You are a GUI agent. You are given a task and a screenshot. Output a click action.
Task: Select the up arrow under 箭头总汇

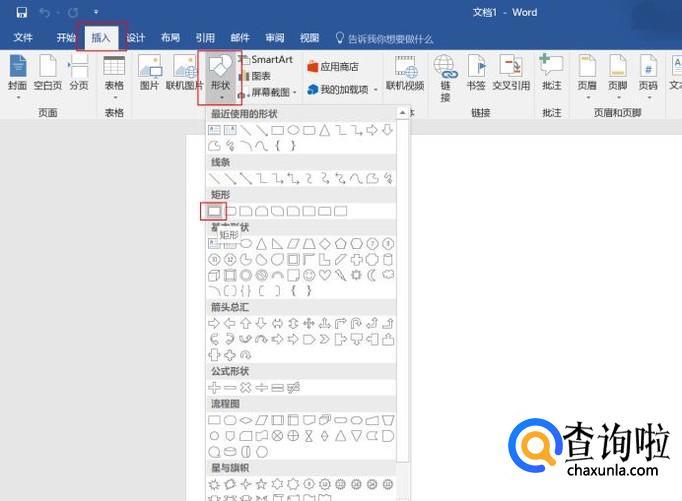point(246,323)
